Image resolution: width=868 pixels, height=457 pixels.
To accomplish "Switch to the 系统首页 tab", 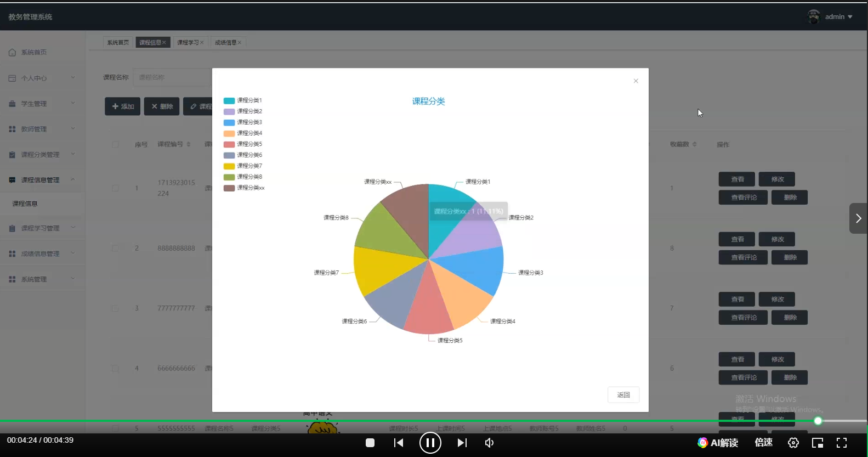I will coord(118,42).
